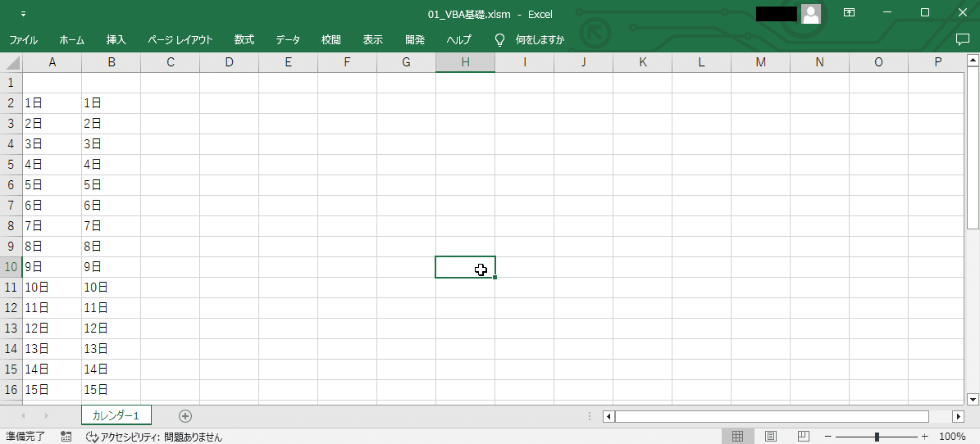The width and height of the screenshot is (980, 444).
Task: Open the 校閲 tab
Action: click(331, 40)
